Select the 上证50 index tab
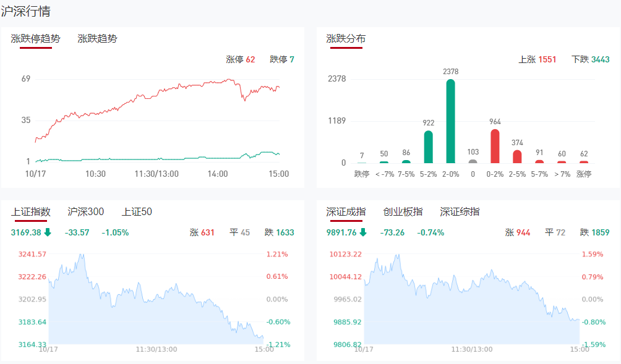 (x=137, y=211)
